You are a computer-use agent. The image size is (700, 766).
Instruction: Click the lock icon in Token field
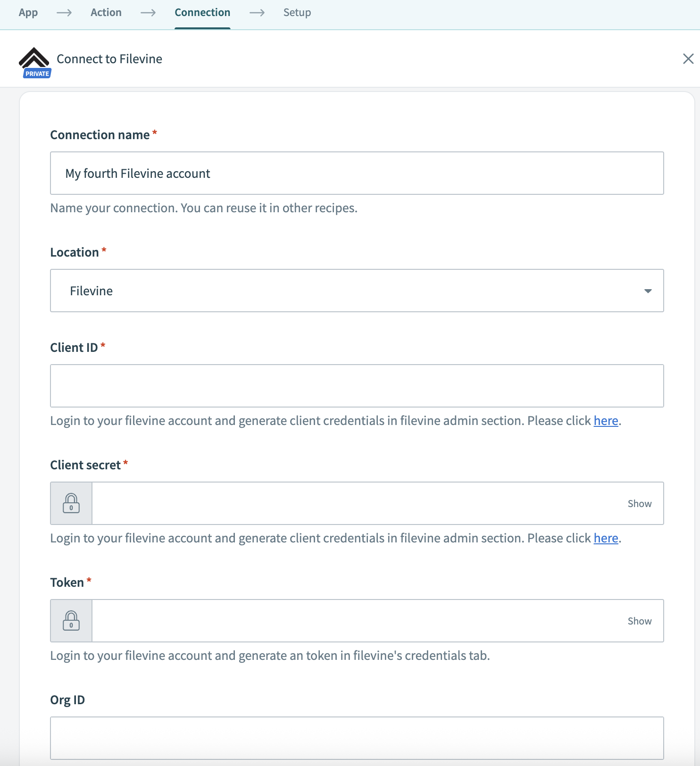click(71, 621)
